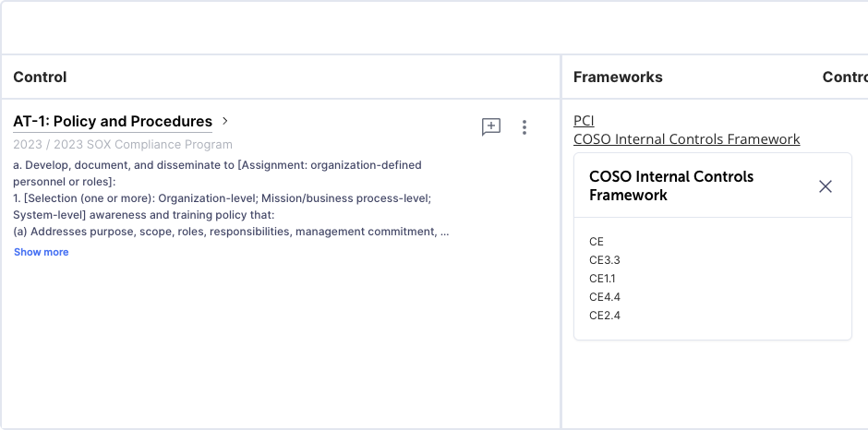Click the divider between Control and Frameworks
The height and width of the screenshot is (430, 868).
click(x=561, y=240)
